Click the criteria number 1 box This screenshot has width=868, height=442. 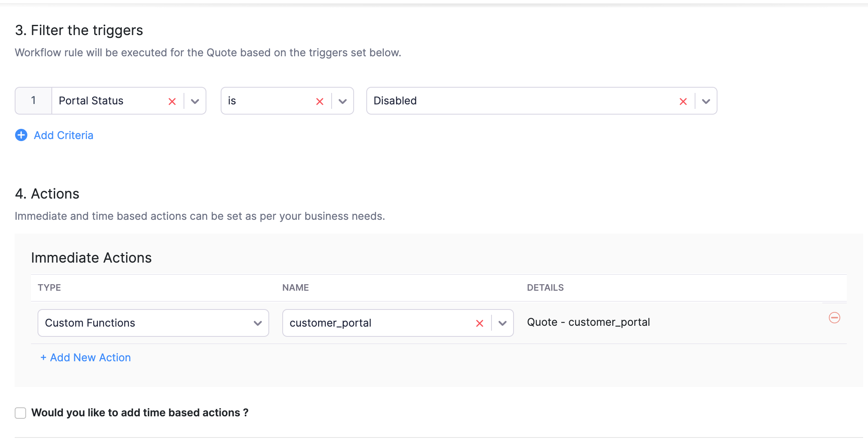(33, 101)
